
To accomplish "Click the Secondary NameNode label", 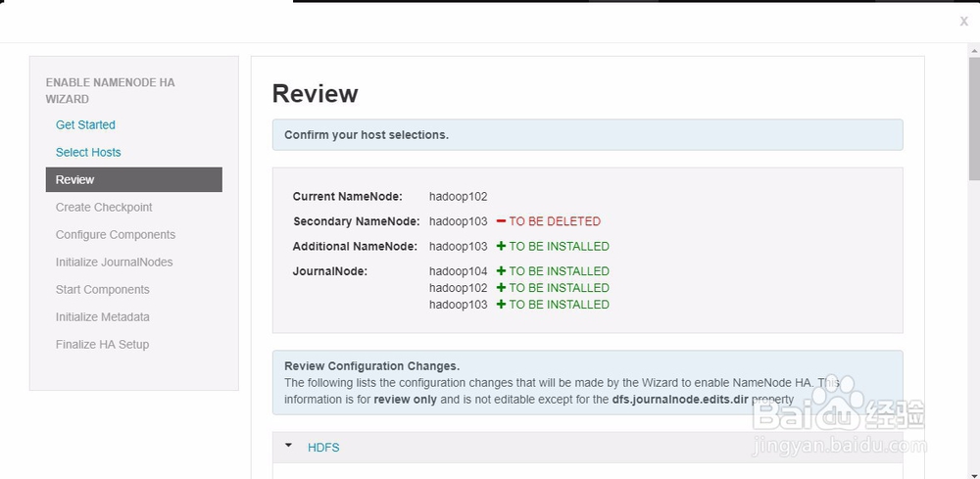I will [357, 221].
